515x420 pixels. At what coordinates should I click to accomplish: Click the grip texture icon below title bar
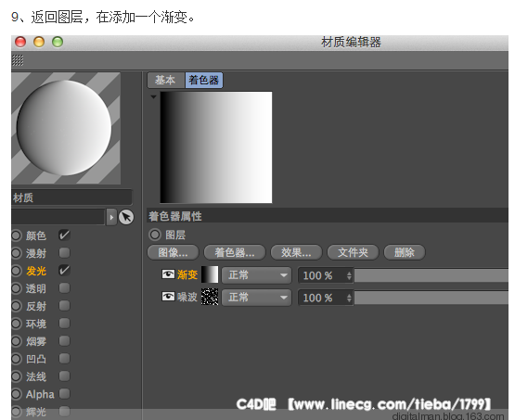tap(18, 60)
